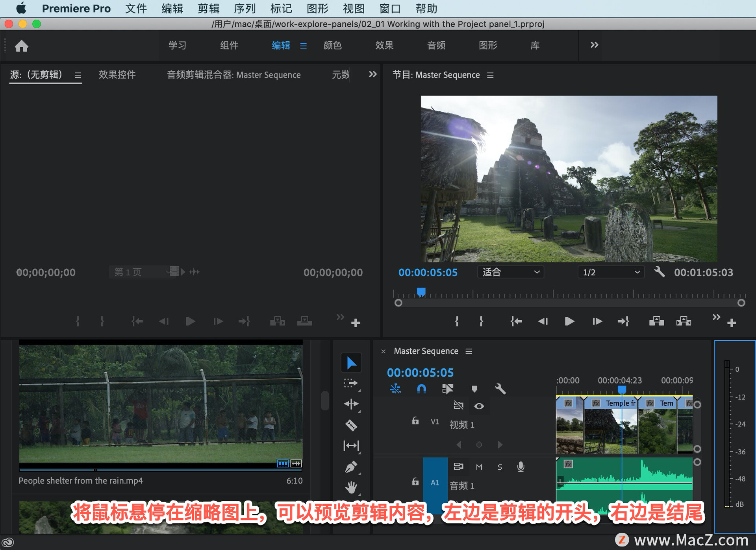Select the Razor tool

[351, 425]
